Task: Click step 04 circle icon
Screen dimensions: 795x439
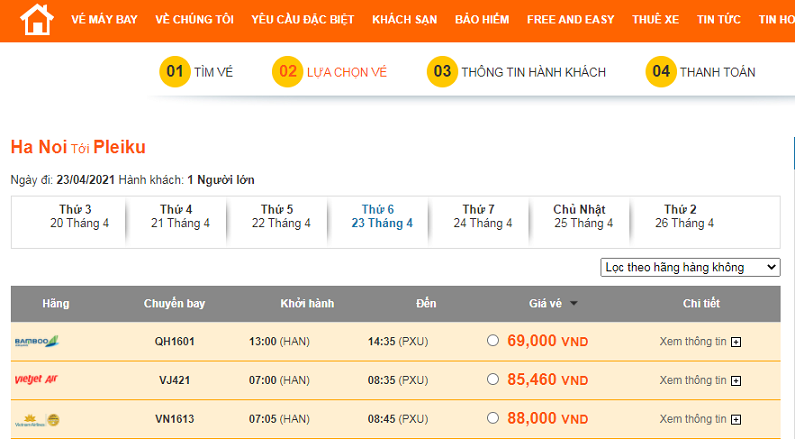Action: tap(661, 71)
